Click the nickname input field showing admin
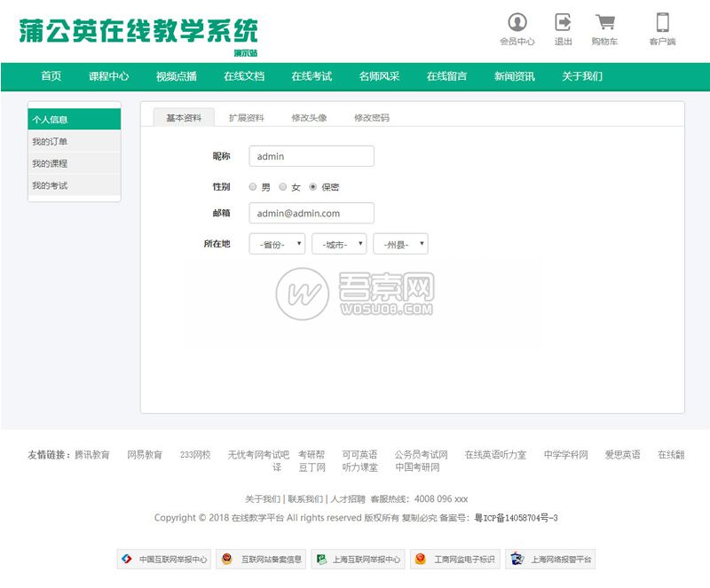710x588 pixels. pyautogui.click(x=311, y=156)
